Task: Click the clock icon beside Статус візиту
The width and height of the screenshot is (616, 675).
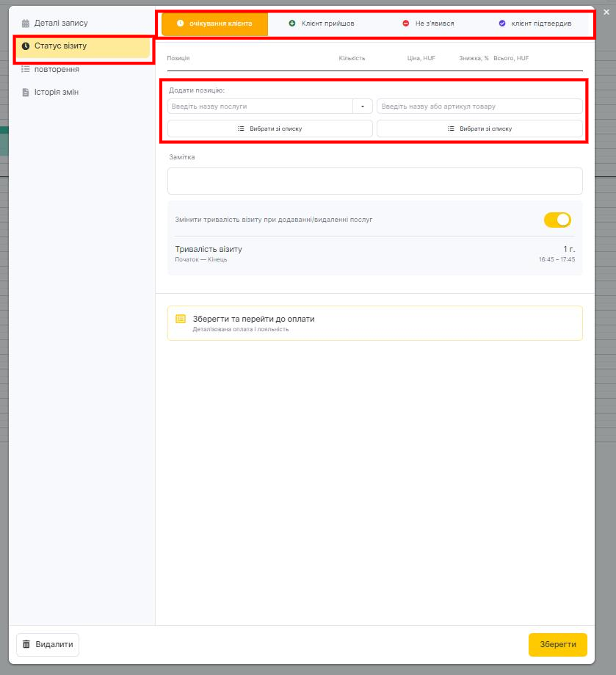Action: pos(26,46)
